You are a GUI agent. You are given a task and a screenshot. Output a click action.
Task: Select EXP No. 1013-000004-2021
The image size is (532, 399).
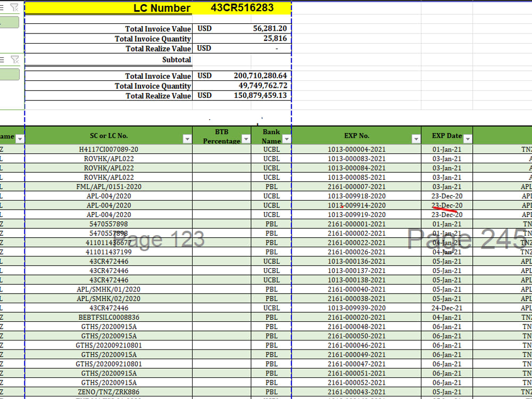click(356, 149)
